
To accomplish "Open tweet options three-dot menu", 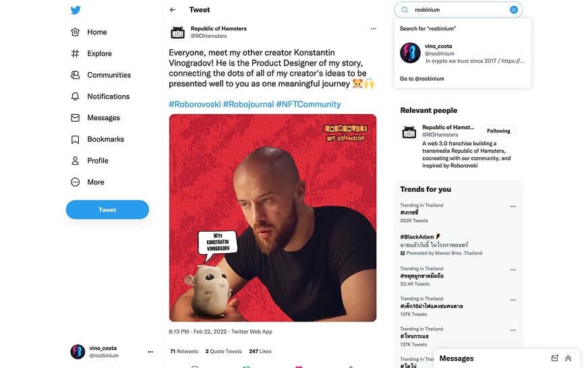I will (x=373, y=28).
